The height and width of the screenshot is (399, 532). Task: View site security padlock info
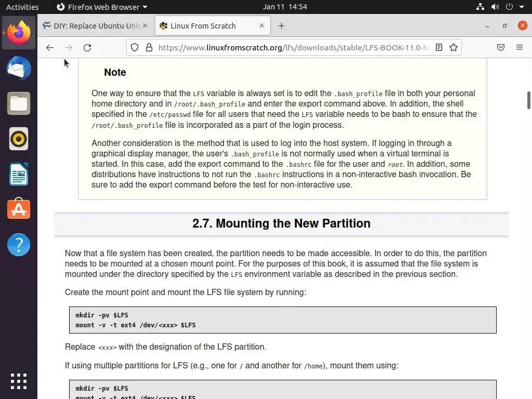coord(149,47)
